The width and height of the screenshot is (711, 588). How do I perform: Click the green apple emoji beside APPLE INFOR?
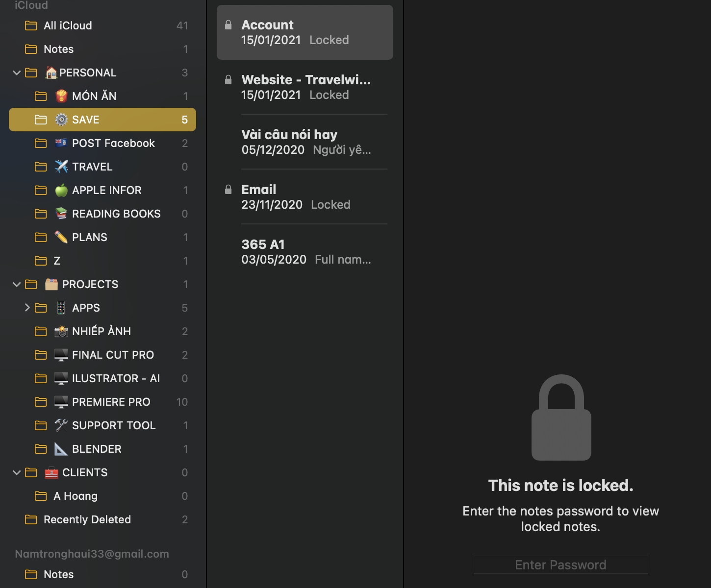pos(61,190)
